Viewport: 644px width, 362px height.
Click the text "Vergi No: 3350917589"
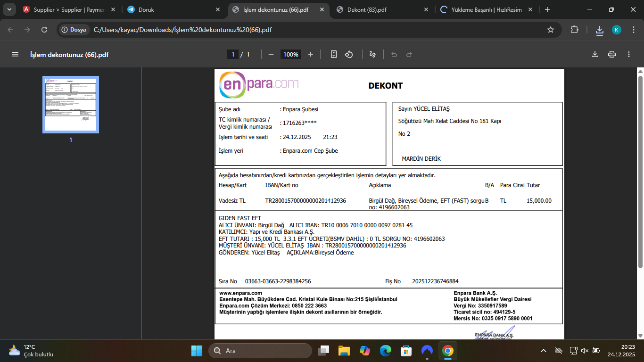(x=480, y=306)
